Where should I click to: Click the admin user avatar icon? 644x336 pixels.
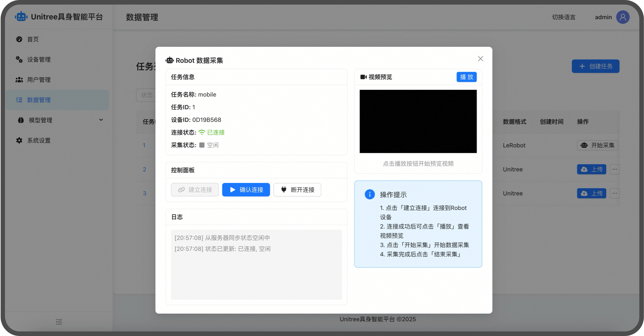623,17
